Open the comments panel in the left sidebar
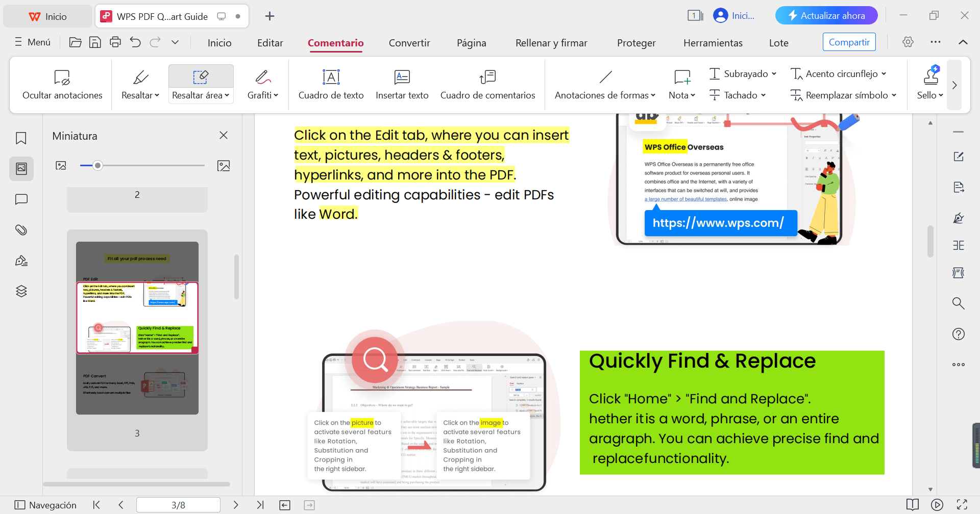This screenshot has height=514, width=980. tap(21, 199)
